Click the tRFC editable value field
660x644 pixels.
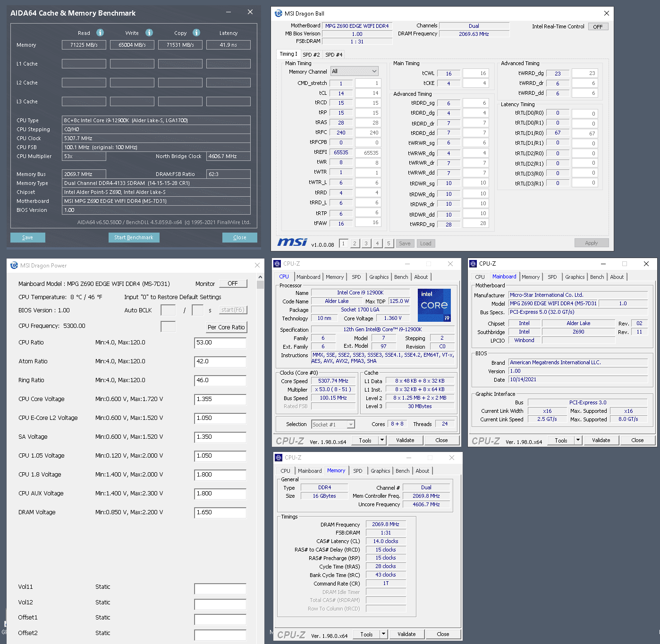(x=368, y=133)
